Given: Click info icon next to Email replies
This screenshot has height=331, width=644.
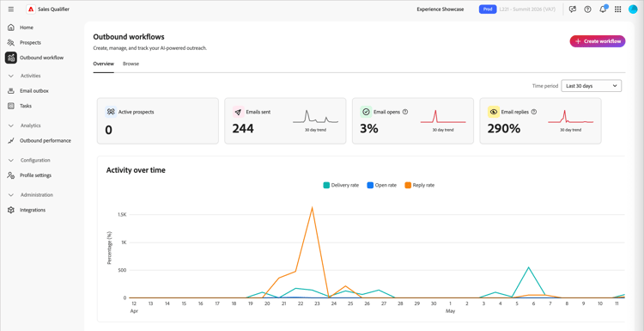Looking at the screenshot, I should click(x=534, y=112).
